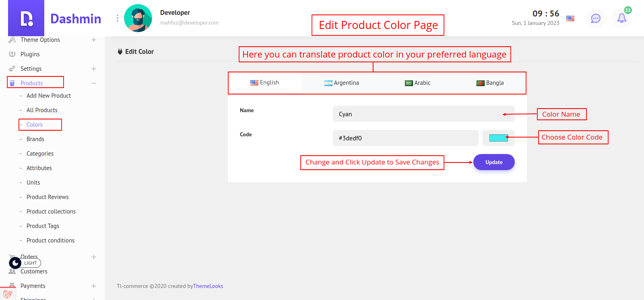The image size is (644, 300).
Task: Click the Developer profile avatar
Action: 138,18
